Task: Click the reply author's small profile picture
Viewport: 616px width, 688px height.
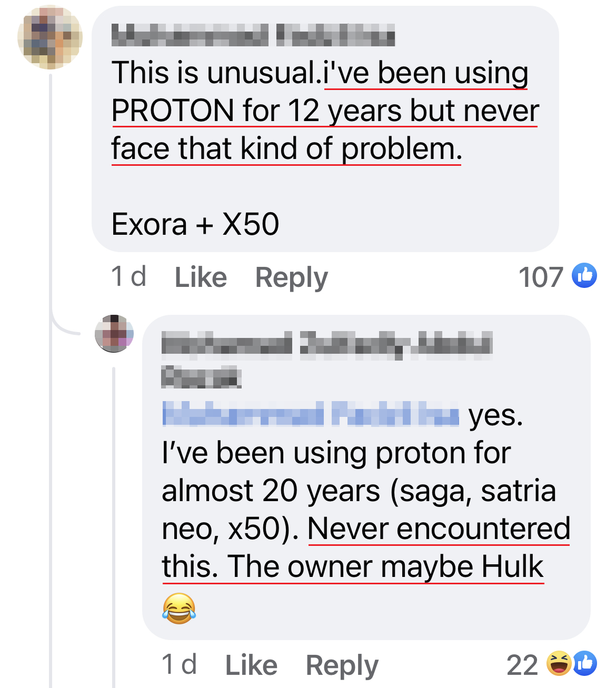Action: pyautogui.click(x=114, y=334)
